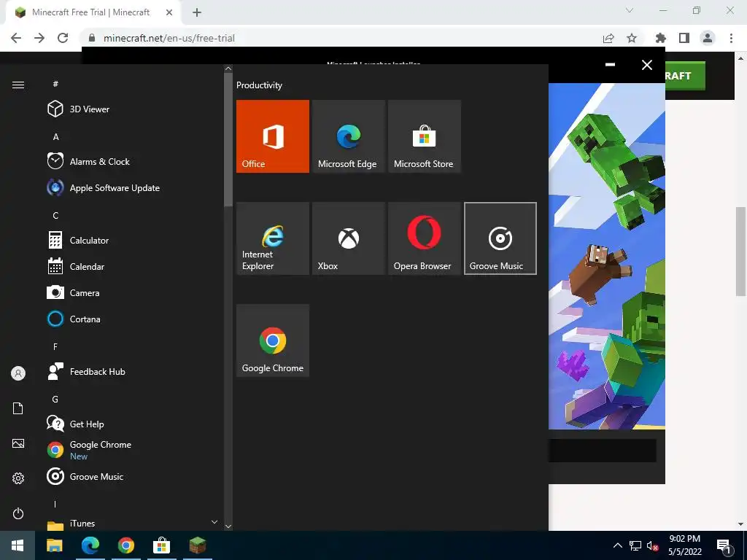The width and height of the screenshot is (747, 560).
Task: Open Calculator from app list
Action: tap(133, 241)
